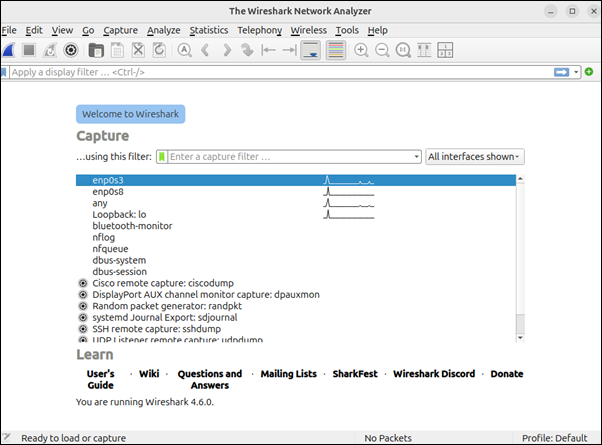The width and height of the screenshot is (602, 445).
Task: Jump to the last packet
Action: point(289,50)
